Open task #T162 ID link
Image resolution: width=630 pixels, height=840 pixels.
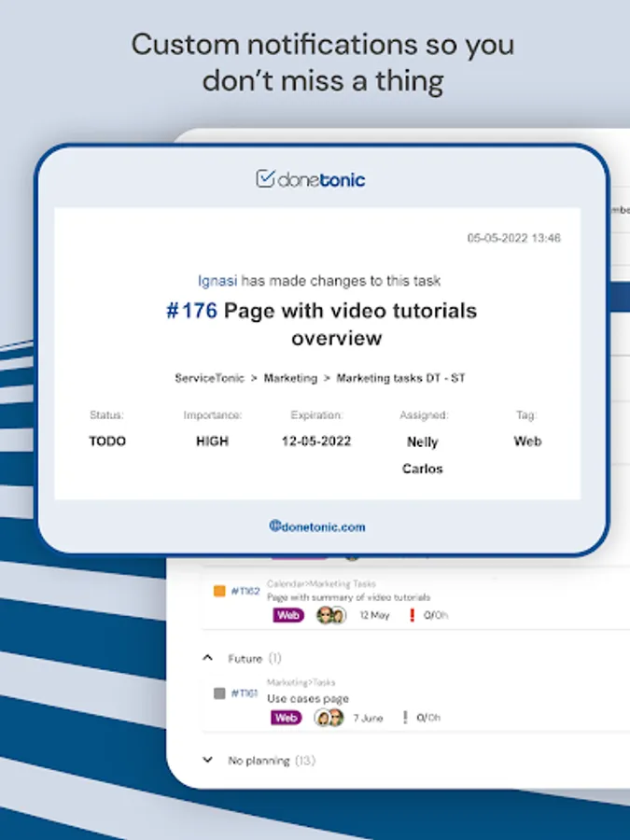[245, 591]
